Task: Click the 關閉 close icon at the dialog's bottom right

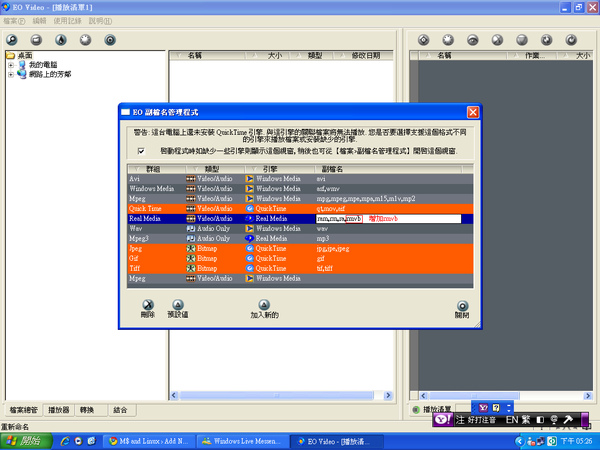Action: click(462, 305)
